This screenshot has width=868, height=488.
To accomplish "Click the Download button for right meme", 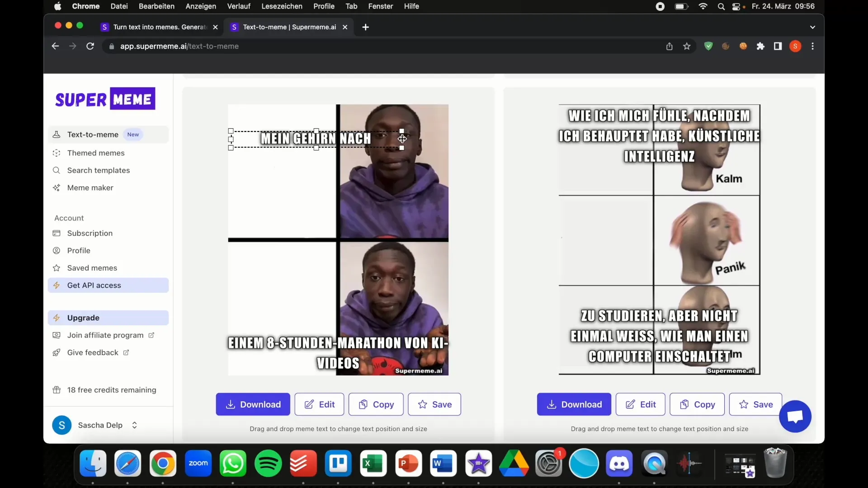I will pyautogui.click(x=574, y=404).
